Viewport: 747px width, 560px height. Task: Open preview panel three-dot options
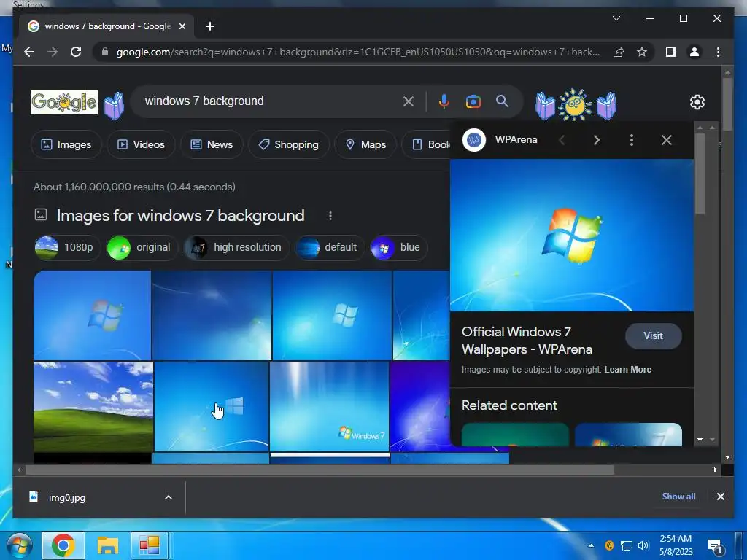[631, 140]
